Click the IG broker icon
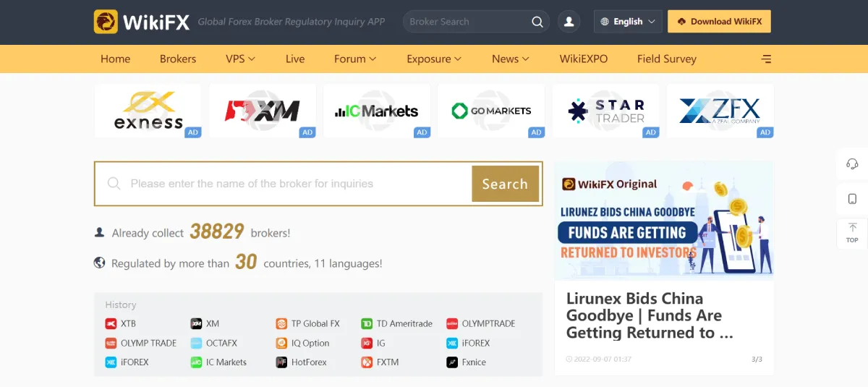This screenshot has width=868, height=387. tap(367, 343)
